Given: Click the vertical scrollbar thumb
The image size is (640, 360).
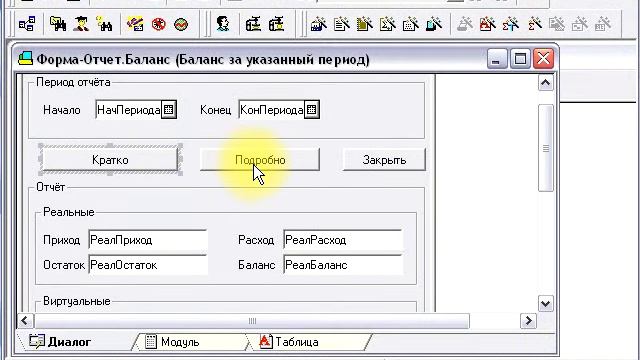Looking at the screenshot, I should click(x=546, y=148).
